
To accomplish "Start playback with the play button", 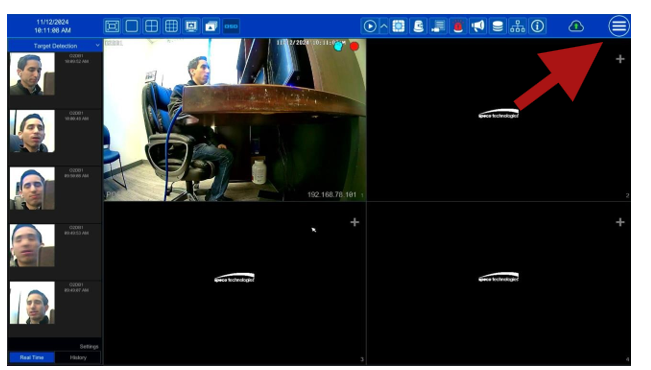I will click(370, 26).
